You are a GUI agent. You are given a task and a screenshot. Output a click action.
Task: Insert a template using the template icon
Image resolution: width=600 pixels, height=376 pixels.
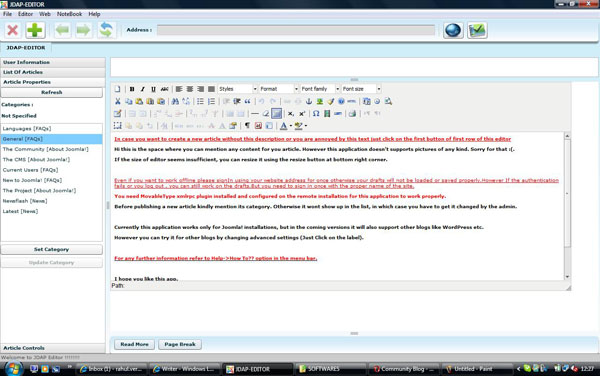coord(269,126)
